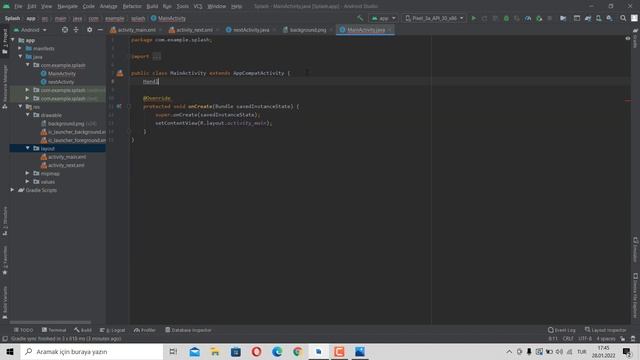Toggle the Favorites tool window side tab
Screen dimensions: 640x360
coord(5,260)
